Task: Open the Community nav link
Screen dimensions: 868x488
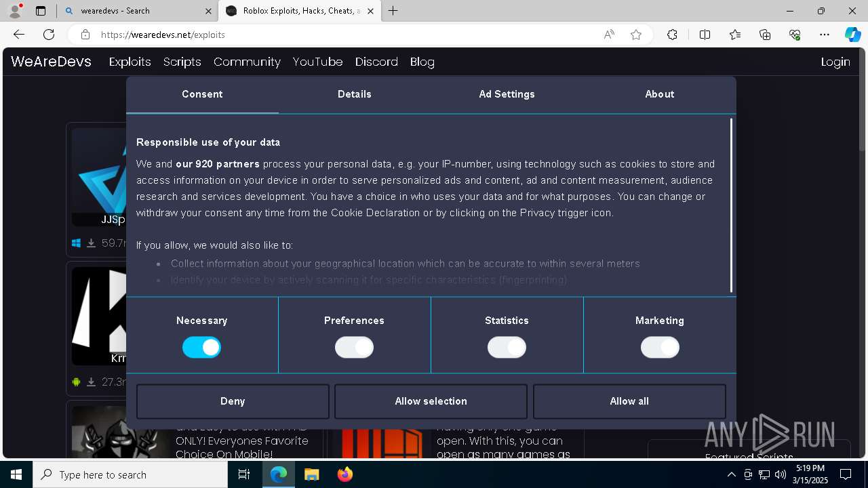Action: pos(247,62)
